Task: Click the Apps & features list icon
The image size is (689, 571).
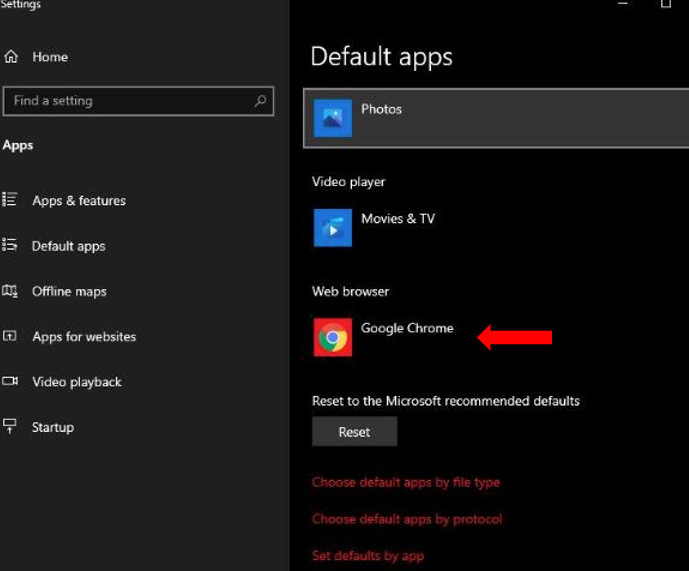Action: 10,200
